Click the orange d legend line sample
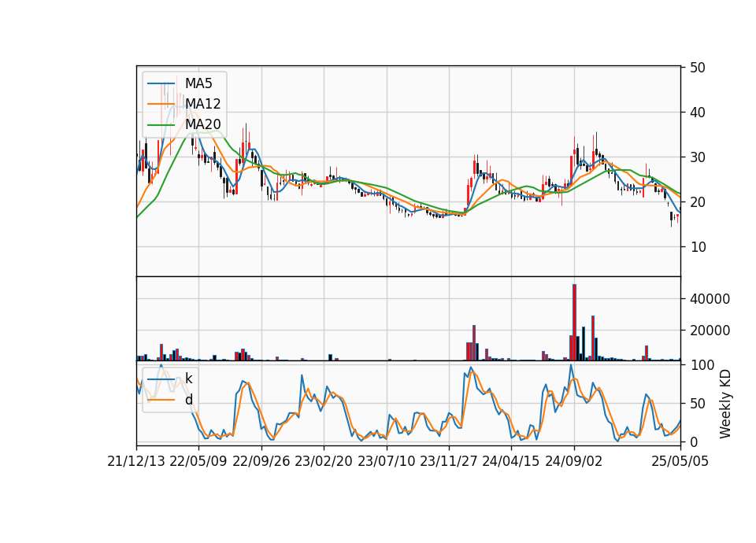756x543 pixels. [x=161, y=400]
